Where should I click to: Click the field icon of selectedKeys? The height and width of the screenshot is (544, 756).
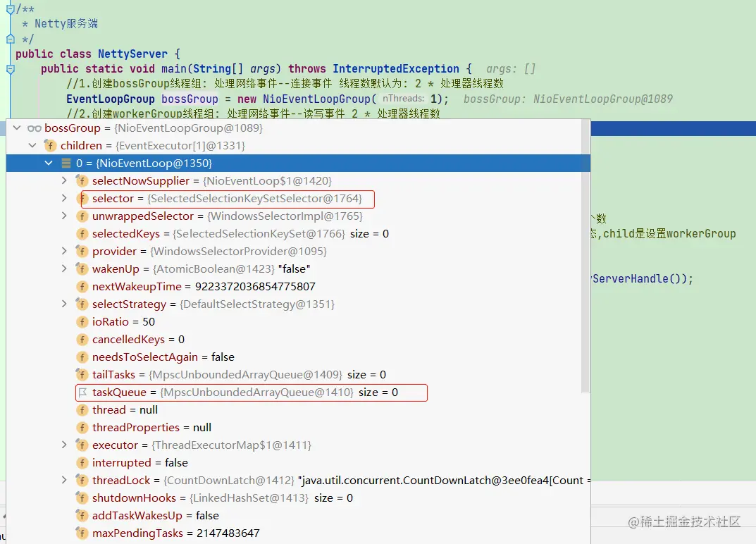82,233
